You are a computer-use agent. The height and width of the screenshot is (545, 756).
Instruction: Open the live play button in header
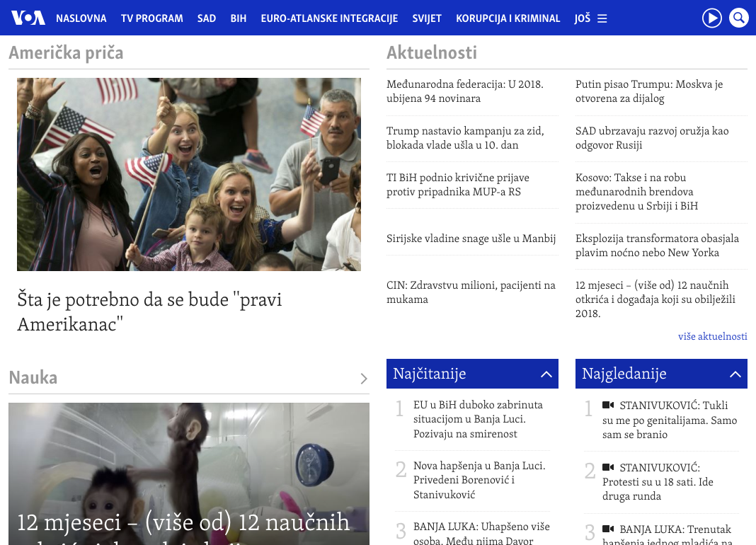[711, 18]
